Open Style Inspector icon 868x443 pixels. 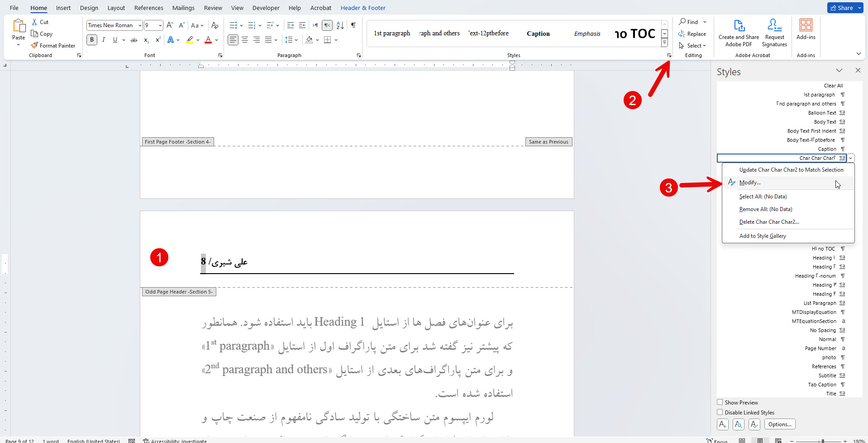739,424
